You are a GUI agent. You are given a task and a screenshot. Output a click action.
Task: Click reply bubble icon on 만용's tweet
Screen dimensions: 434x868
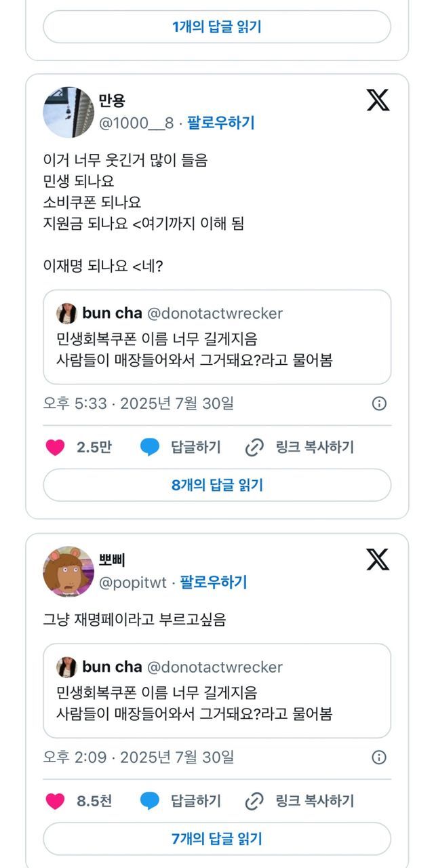[x=150, y=448]
